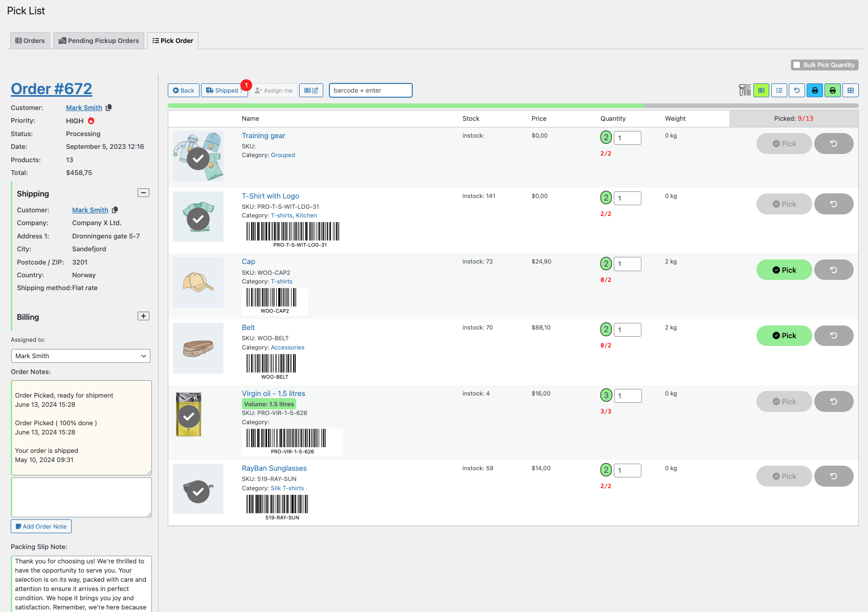Click the barcode edit icon next to search
Image resolution: width=868 pixels, height=612 pixels.
(x=311, y=90)
